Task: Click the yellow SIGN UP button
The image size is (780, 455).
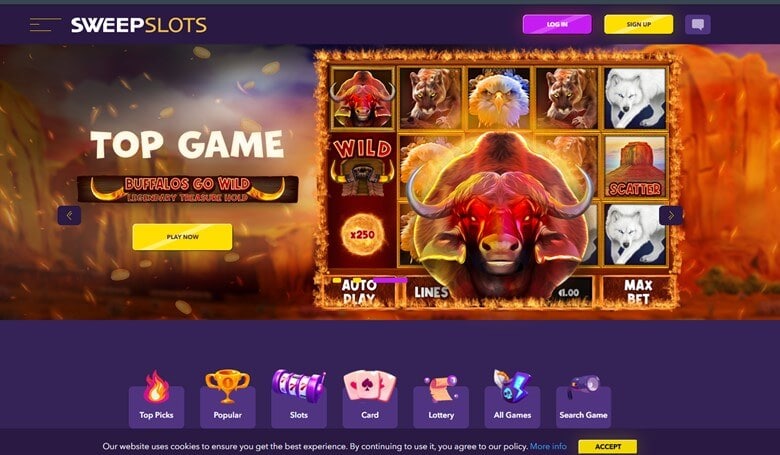Action: [x=639, y=24]
